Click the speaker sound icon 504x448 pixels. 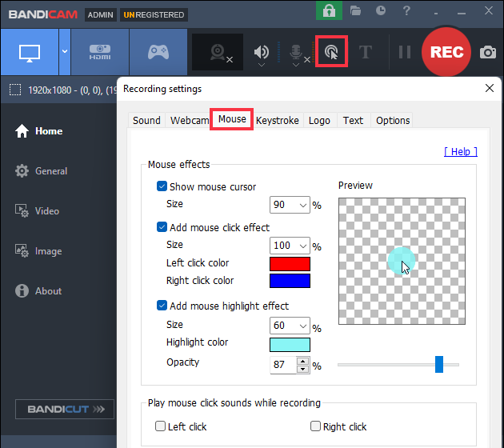[x=262, y=52]
